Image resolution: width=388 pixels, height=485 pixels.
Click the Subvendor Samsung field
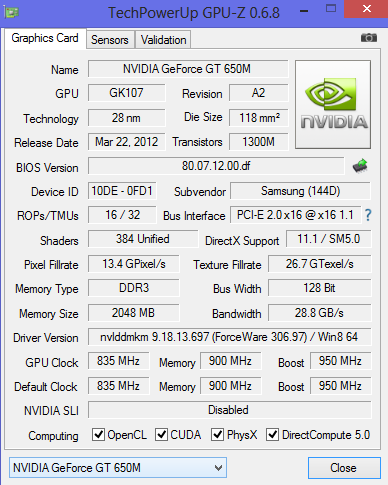(300, 191)
